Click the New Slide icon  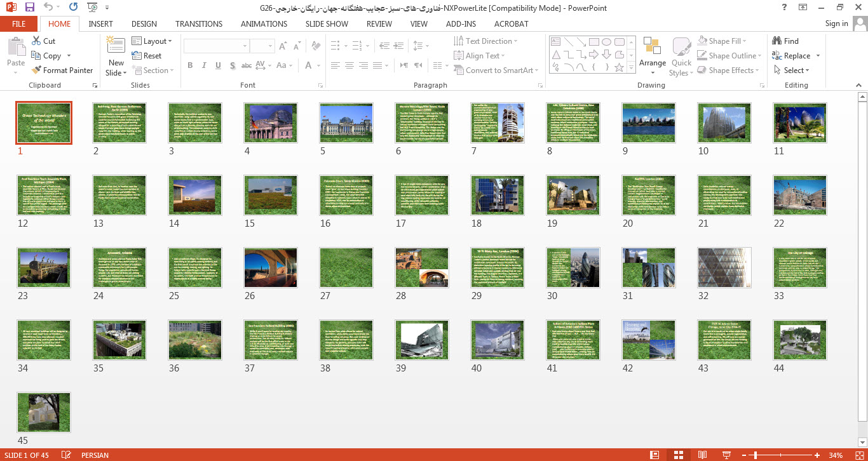(116, 44)
